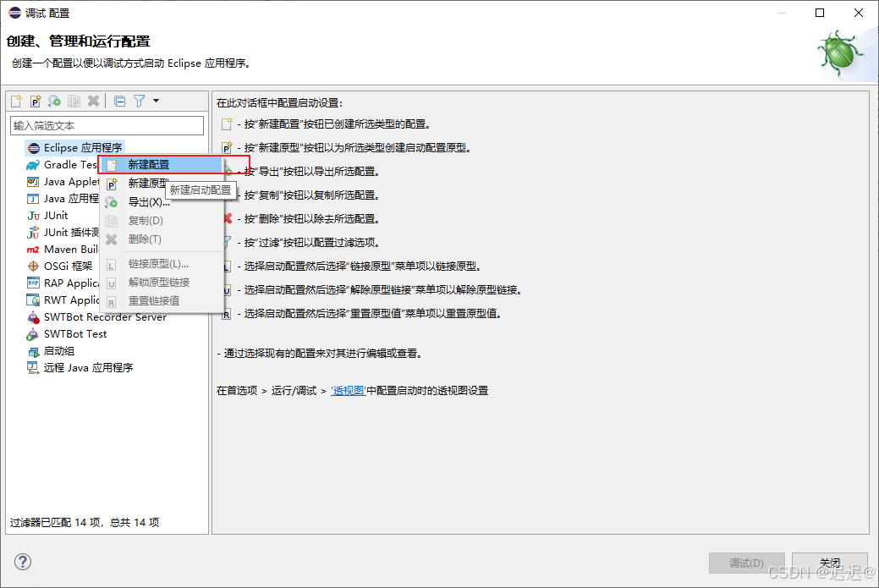The image size is (879, 588).
Task: Click the Eclipse icon beside Eclipse 应用程序
Action: click(34, 148)
